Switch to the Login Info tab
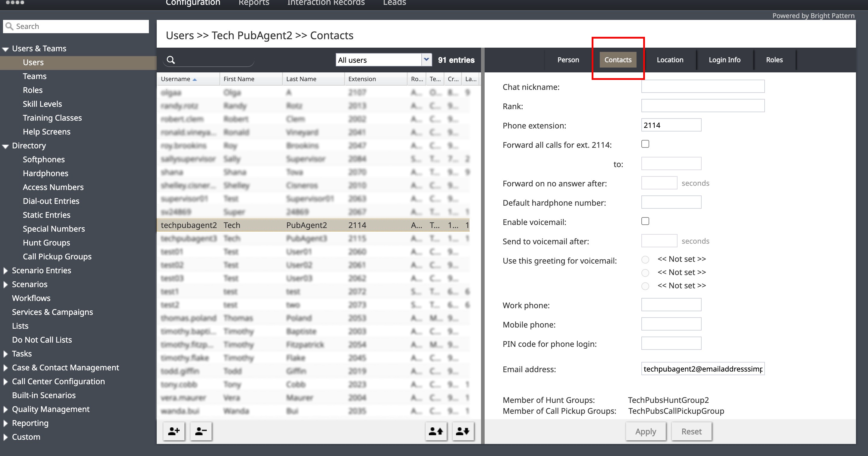 point(725,60)
